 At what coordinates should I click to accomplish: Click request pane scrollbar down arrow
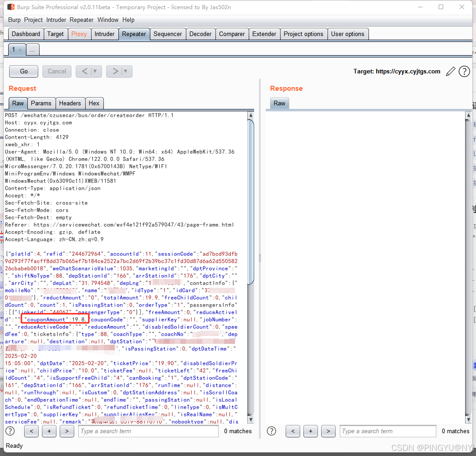click(251, 420)
